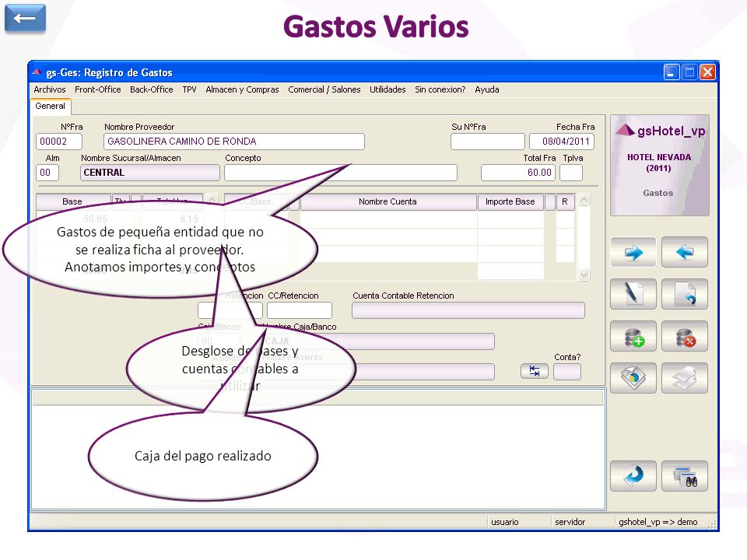Click the Fecha Fra date field
The width and height of the screenshot is (747, 560).
pos(562,142)
